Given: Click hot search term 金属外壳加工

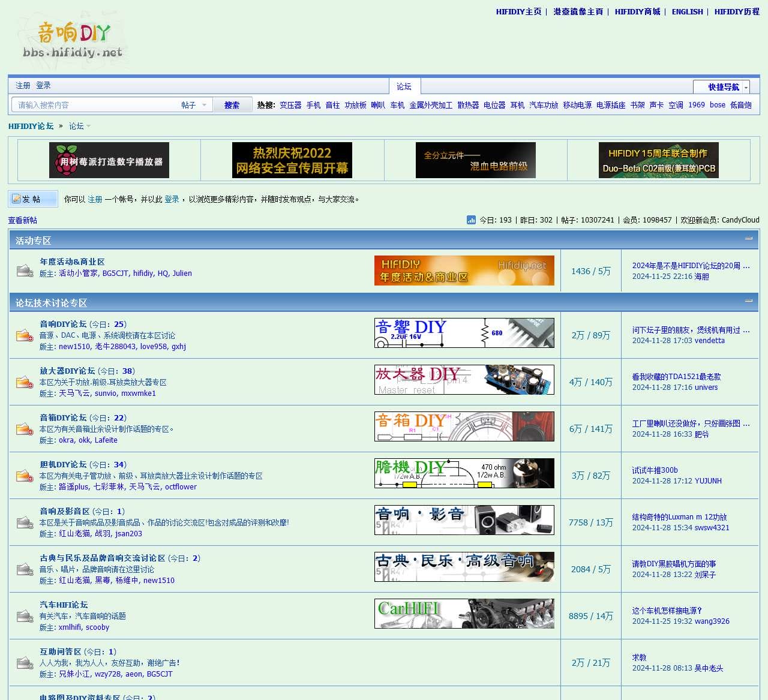Looking at the screenshot, I should click(x=431, y=105).
